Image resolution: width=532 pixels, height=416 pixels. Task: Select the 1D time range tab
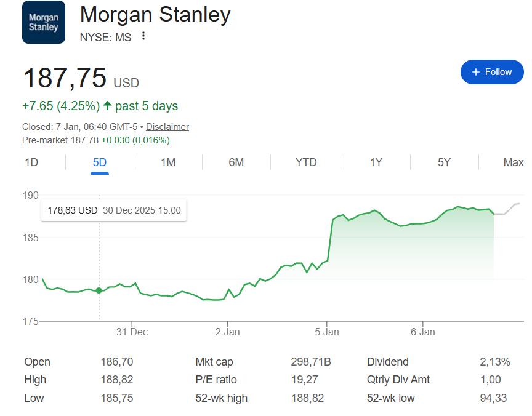point(31,162)
